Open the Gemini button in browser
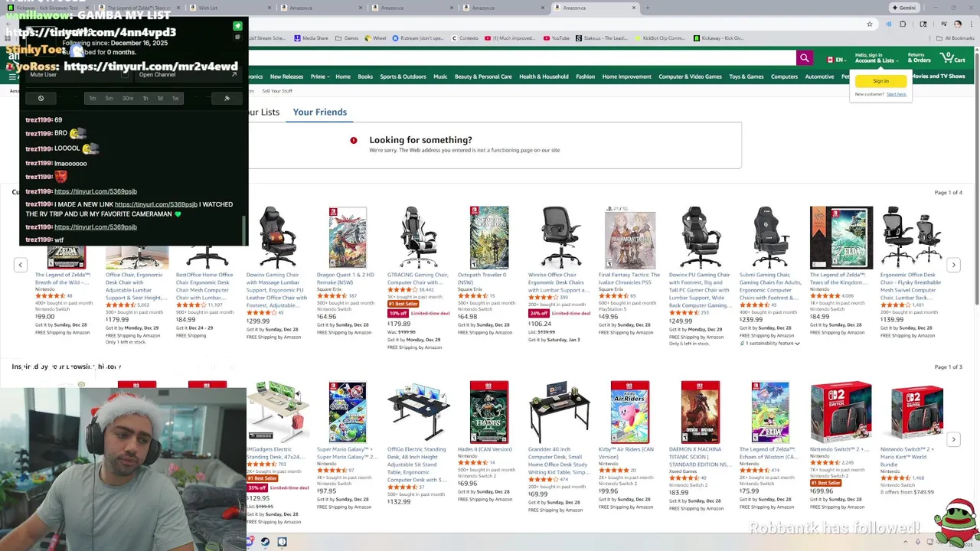The height and width of the screenshot is (551, 980). coord(903,8)
